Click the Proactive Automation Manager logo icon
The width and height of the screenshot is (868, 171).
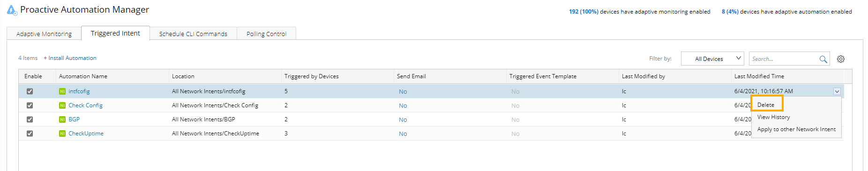tap(12, 10)
